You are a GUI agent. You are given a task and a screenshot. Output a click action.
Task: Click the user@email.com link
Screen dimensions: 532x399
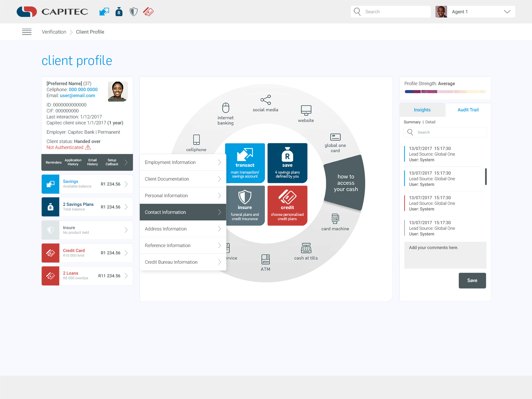77,95
